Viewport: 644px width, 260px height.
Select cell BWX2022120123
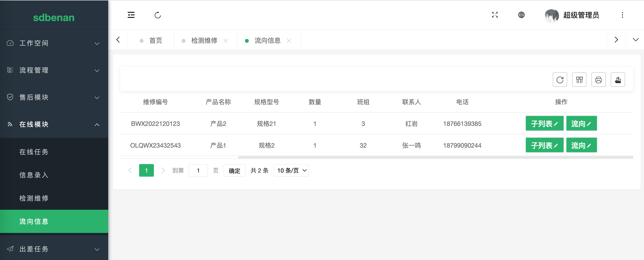click(155, 124)
